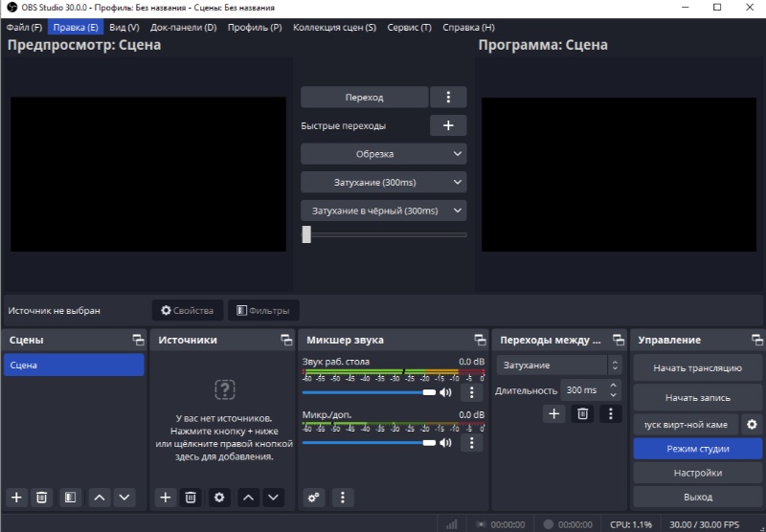Click the CPU: 1.1% status text

click(x=631, y=524)
